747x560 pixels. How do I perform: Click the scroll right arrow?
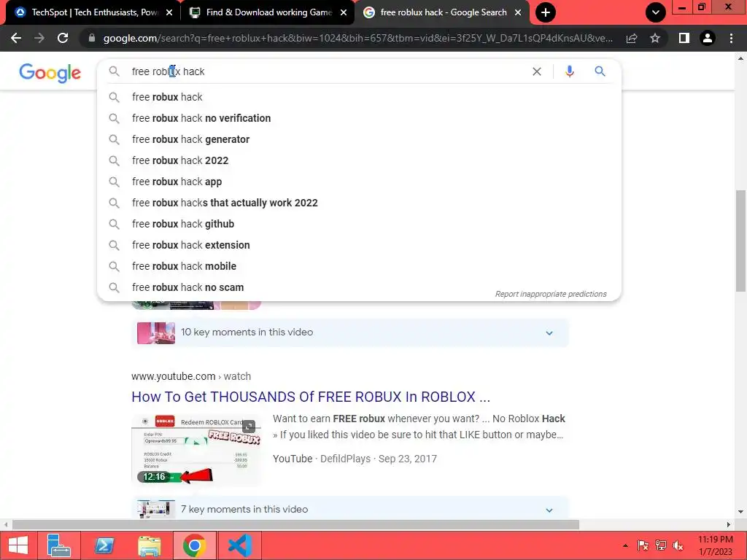point(729,525)
